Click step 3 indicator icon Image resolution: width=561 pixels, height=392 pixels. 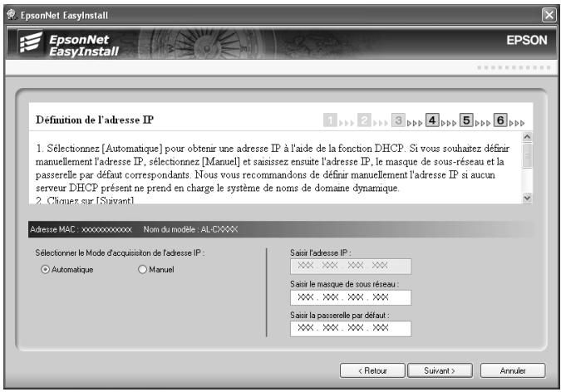coord(398,120)
